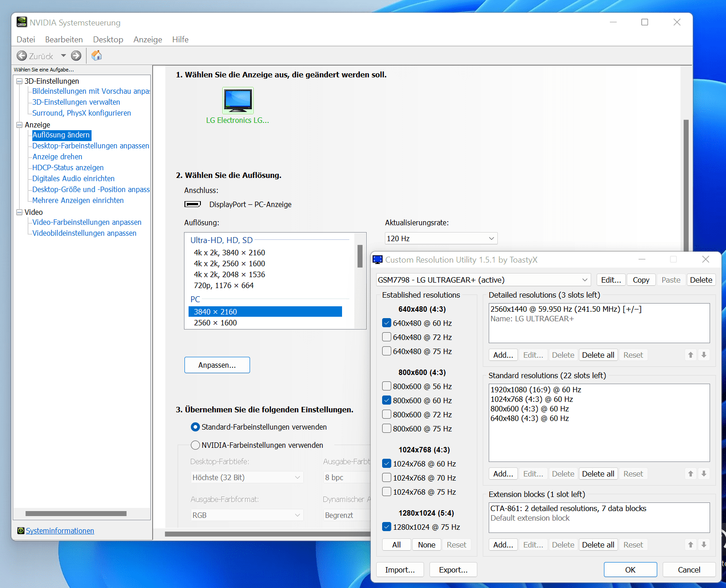The width and height of the screenshot is (726, 588).
Task: Uncheck 1024x768 @ 60 Hz
Action: pos(387,464)
